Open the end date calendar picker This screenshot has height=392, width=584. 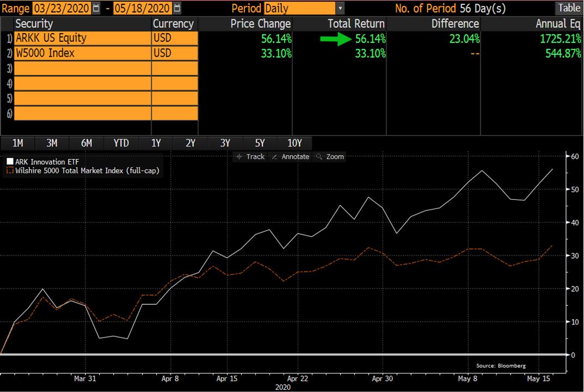[x=177, y=8]
